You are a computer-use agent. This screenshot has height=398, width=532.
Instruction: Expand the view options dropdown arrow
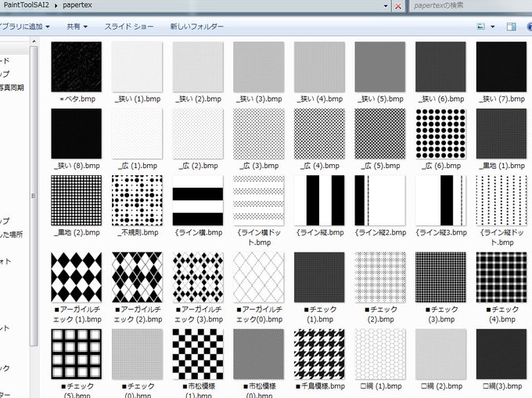493,27
